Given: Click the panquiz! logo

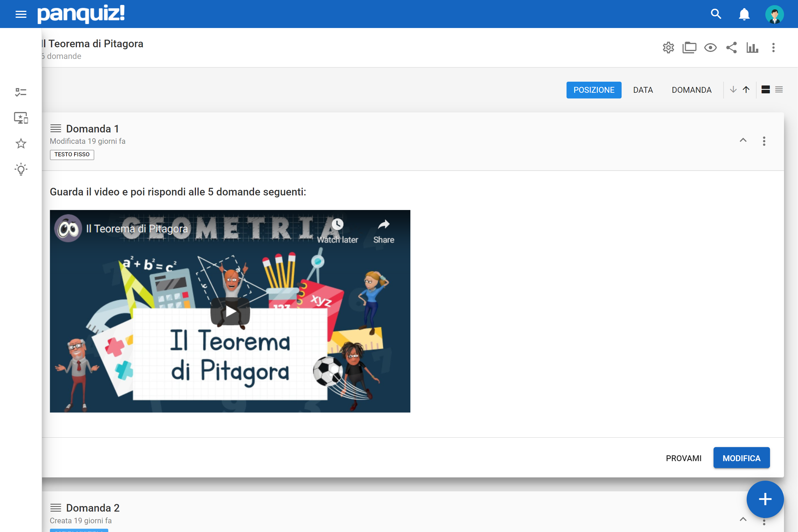Looking at the screenshot, I should point(81,14).
